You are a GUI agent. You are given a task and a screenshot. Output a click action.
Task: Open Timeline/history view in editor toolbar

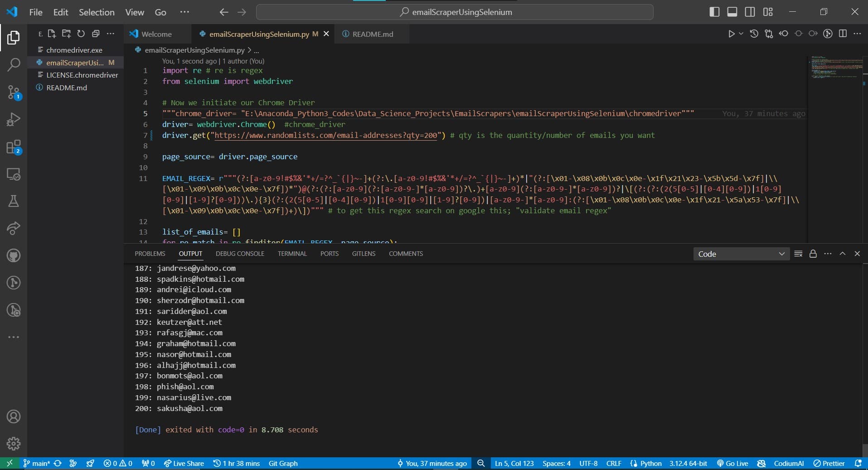click(754, 34)
